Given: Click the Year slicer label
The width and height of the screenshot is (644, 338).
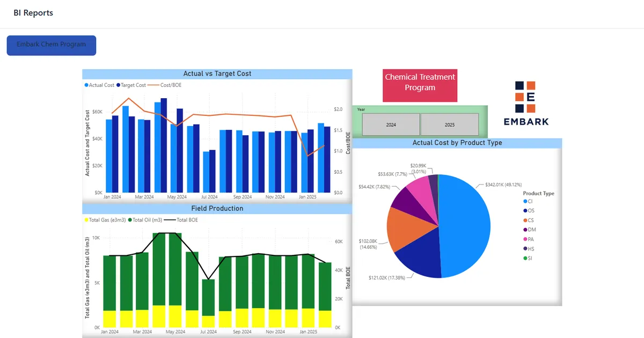Looking at the screenshot, I should pyautogui.click(x=361, y=109).
